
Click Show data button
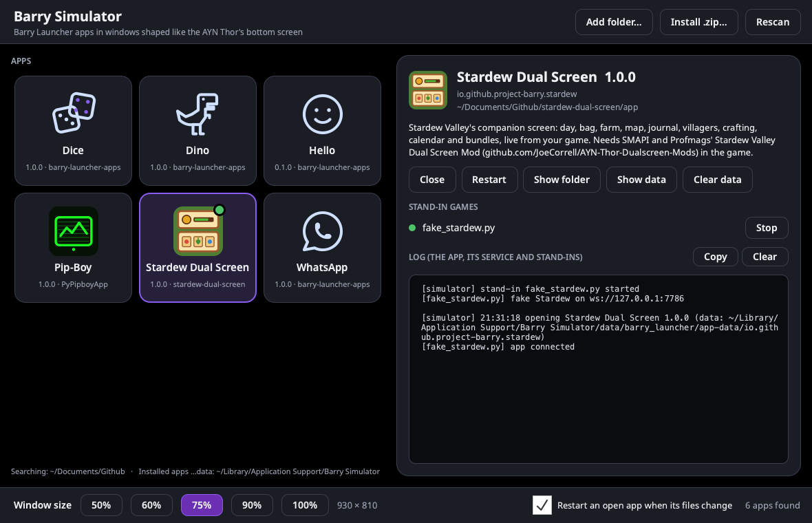click(641, 180)
